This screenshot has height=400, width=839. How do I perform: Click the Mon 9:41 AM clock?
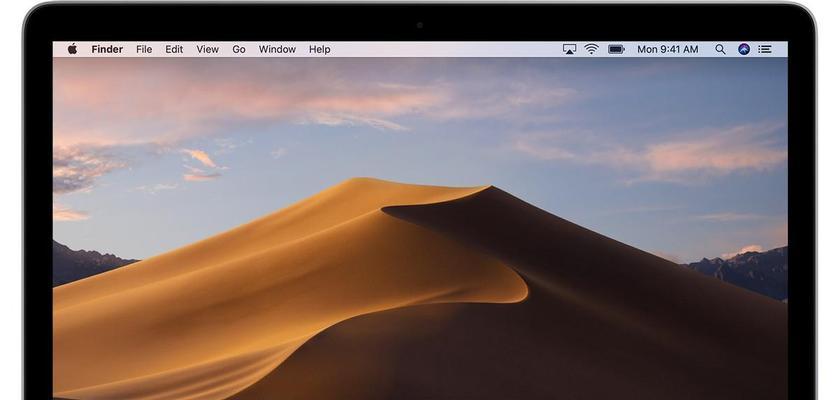tap(667, 49)
